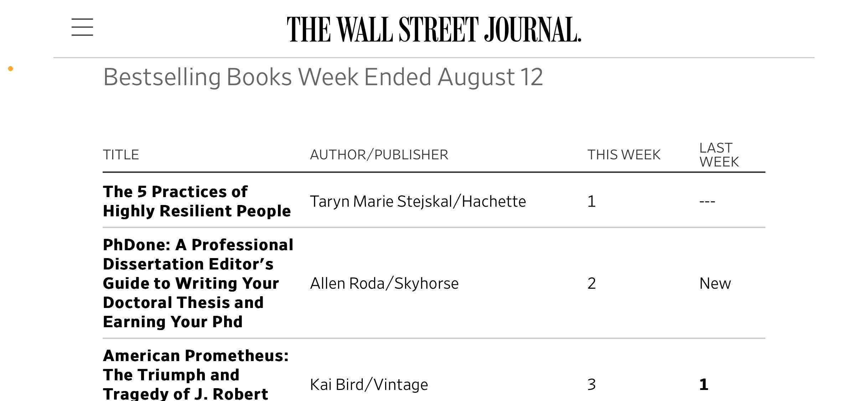Image resolution: width=868 pixels, height=401 pixels.
Task: Click the bold last-week rank 1
Action: point(704,385)
